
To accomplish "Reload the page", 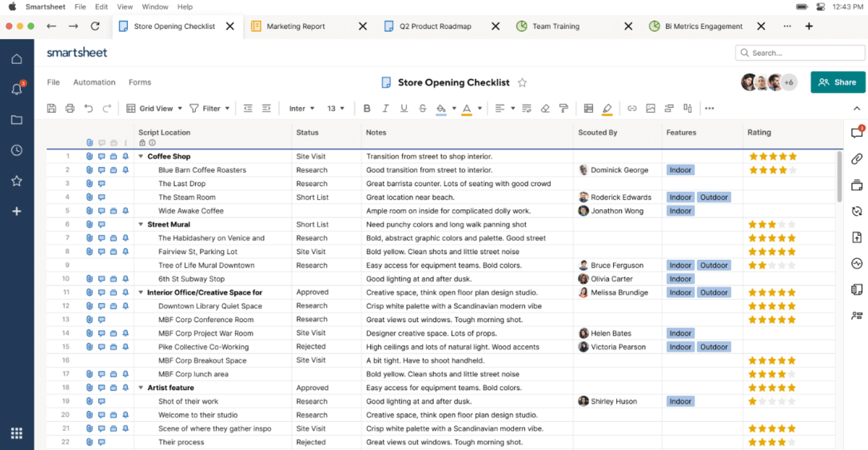I will [95, 26].
